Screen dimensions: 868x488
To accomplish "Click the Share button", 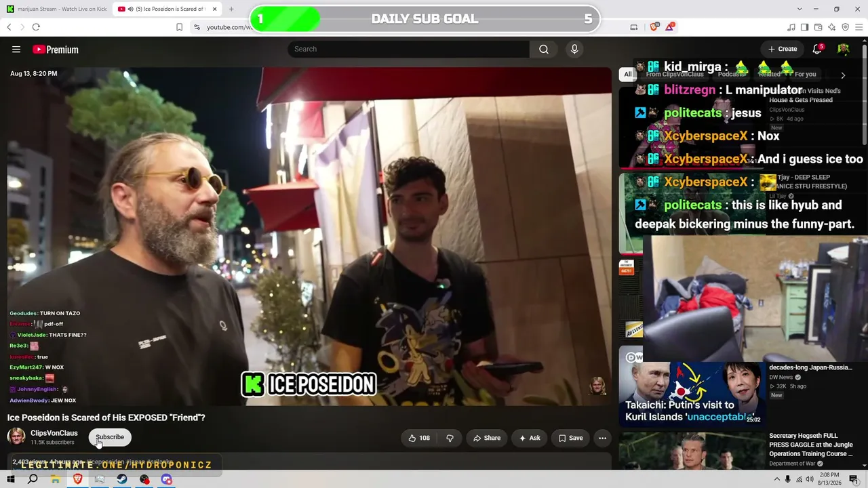I will tap(487, 438).
